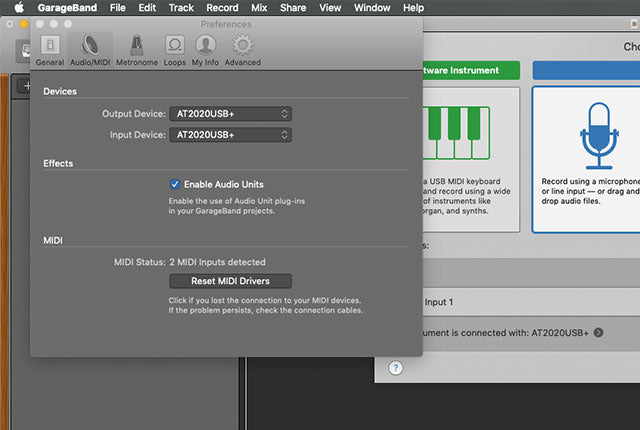Open the Metronome preferences pane
The width and height of the screenshot is (640, 430).
(x=136, y=49)
